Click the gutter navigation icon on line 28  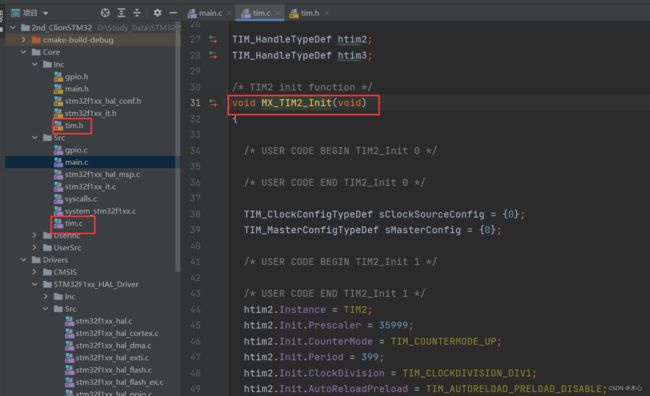[x=213, y=55]
